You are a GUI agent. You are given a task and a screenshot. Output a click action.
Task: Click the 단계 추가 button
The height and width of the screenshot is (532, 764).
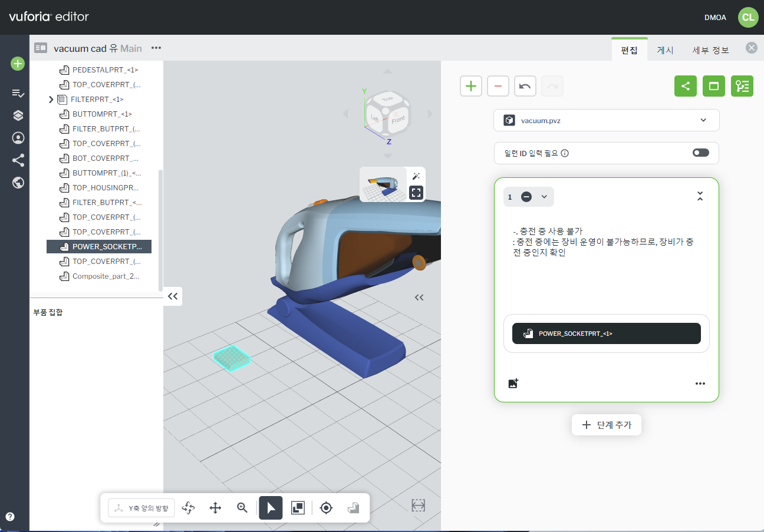click(x=606, y=425)
